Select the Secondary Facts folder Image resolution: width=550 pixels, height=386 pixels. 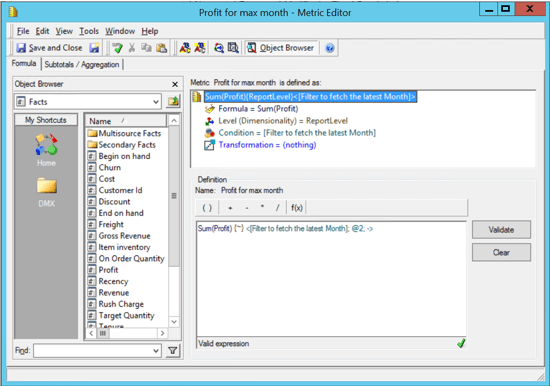(121, 145)
